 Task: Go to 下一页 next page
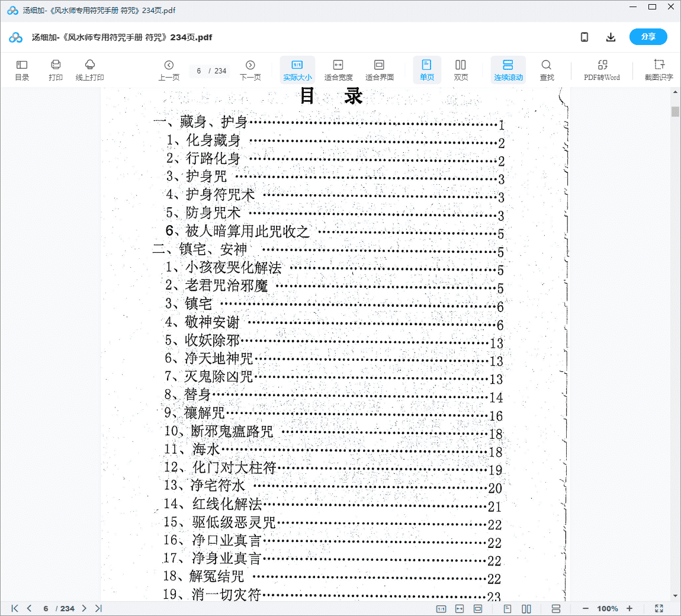(x=250, y=70)
